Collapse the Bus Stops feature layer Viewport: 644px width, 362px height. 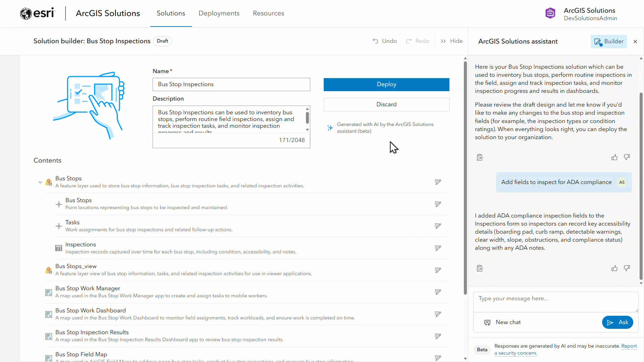coord(40,182)
